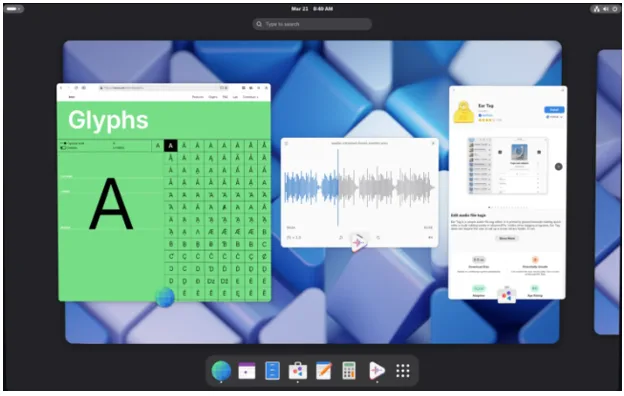Image resolution: width=624 pixels, height=396 pixels.
Task: Select the black highlighted A glyph cell
Action: pyautogui.click(x=170, y=146)
